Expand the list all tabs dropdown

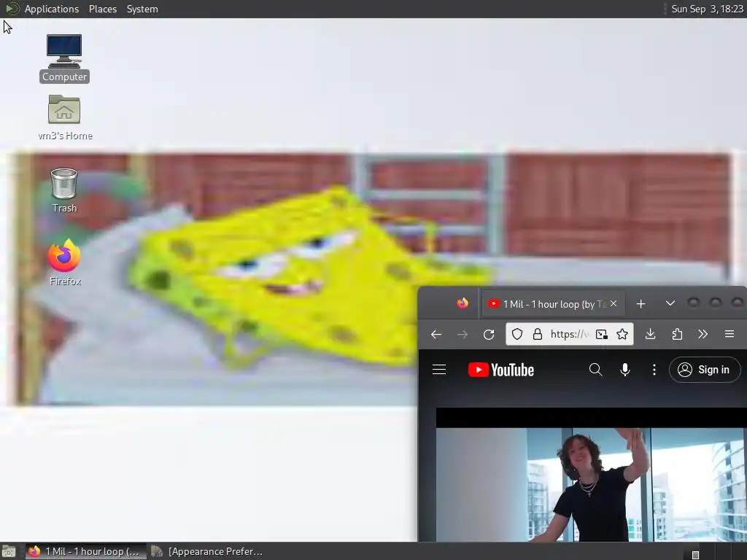pos(670,303)
